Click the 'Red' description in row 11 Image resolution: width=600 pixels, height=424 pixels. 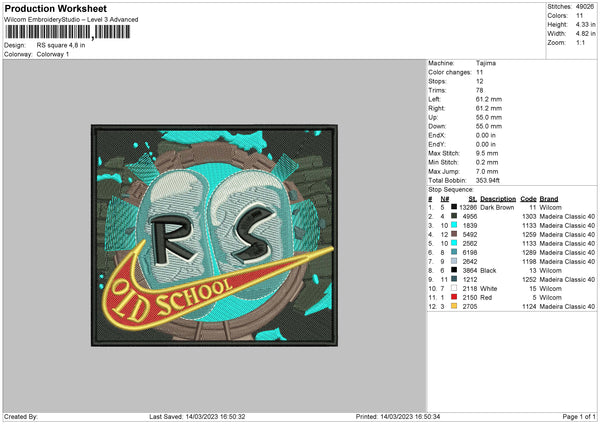tap(486, 298)
